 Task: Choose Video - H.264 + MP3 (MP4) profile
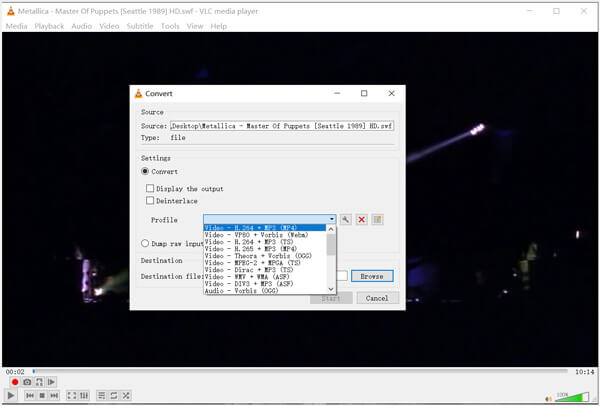point(265,228)
